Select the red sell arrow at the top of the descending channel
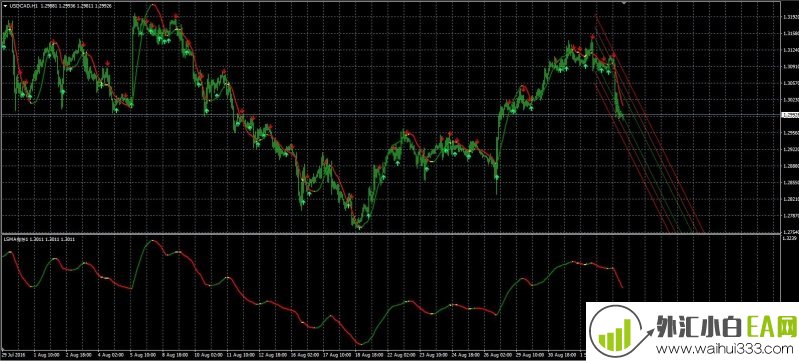 (x=593, y=36)
